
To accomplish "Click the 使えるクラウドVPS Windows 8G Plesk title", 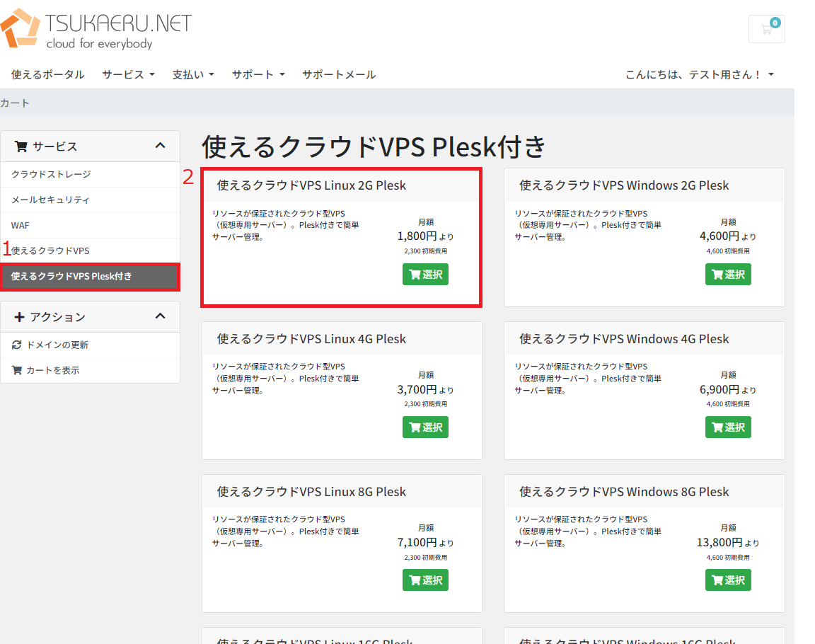I will (624, 492).
